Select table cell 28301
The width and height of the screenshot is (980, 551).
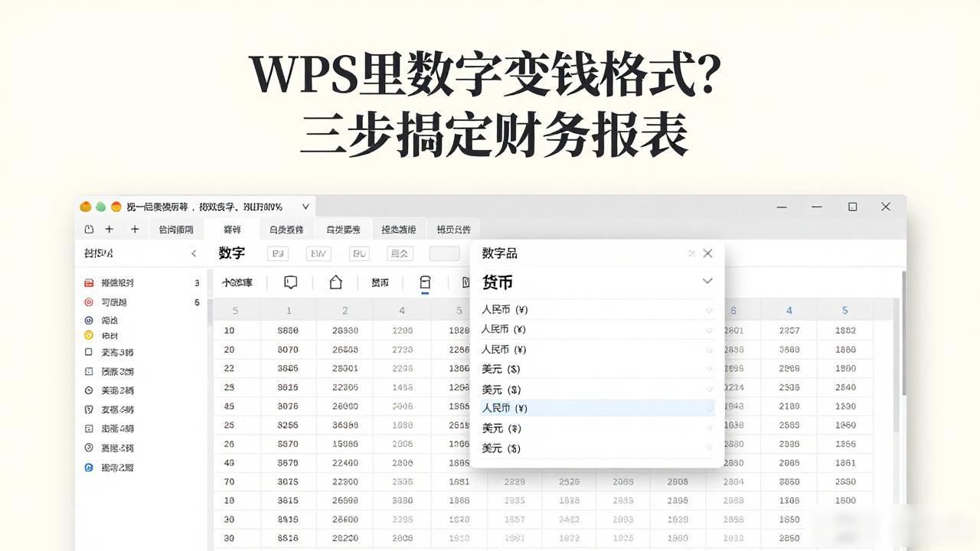click(x=345, y=368)
